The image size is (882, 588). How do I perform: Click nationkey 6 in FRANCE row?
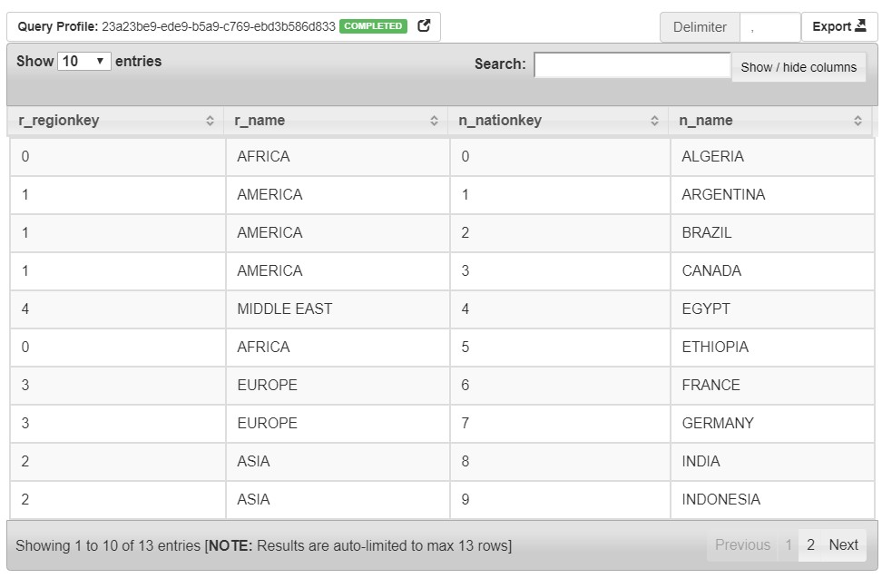560,386
